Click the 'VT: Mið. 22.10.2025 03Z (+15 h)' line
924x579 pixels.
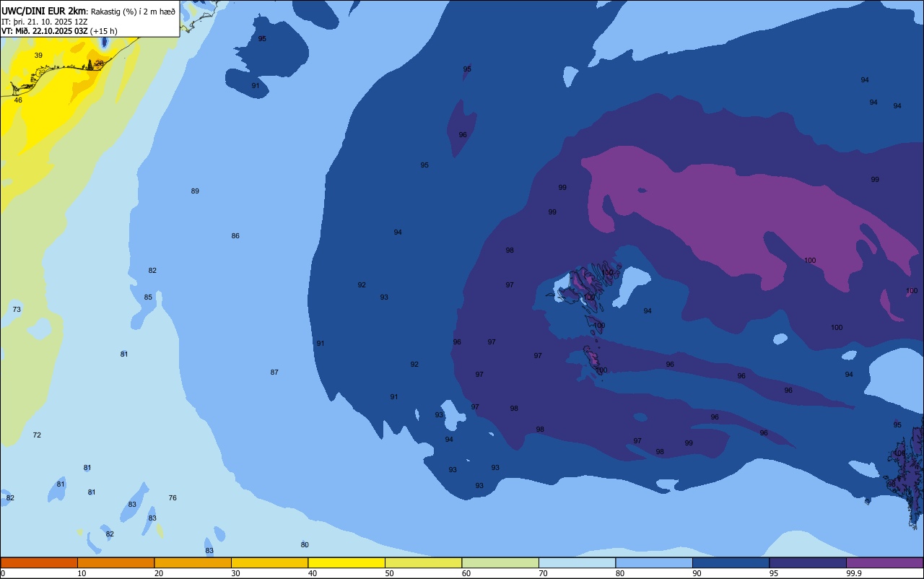tap(59, 31)
